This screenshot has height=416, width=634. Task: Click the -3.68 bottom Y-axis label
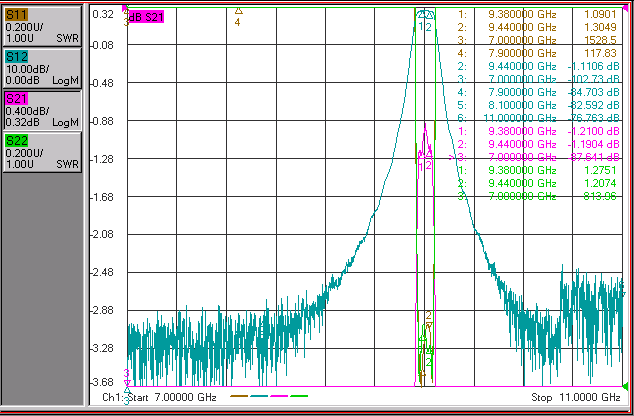tap(101, 382)
